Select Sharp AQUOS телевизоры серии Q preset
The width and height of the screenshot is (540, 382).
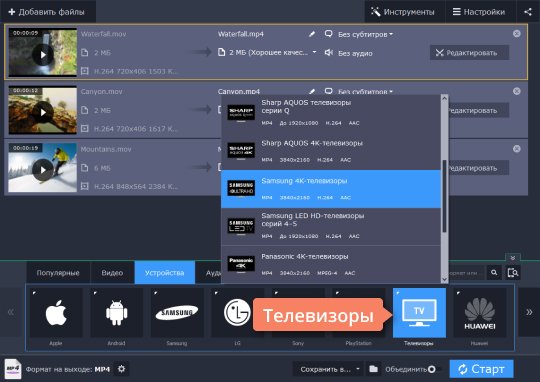331,113
